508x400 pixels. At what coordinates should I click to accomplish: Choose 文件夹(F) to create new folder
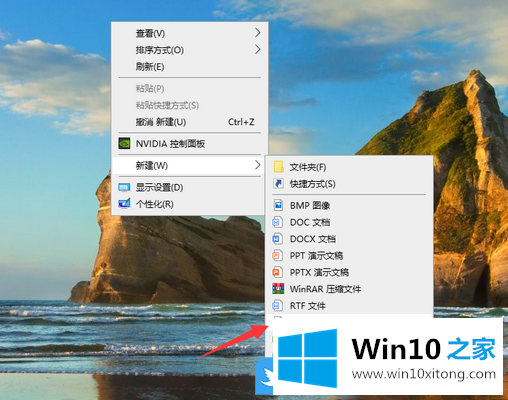tap(349, 167)
